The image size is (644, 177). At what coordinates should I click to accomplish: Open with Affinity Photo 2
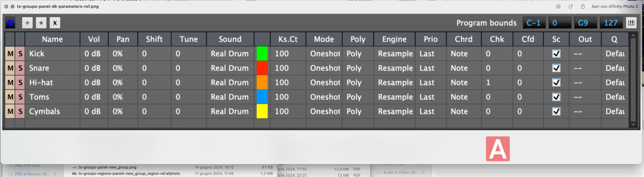[x=615, y=6]
